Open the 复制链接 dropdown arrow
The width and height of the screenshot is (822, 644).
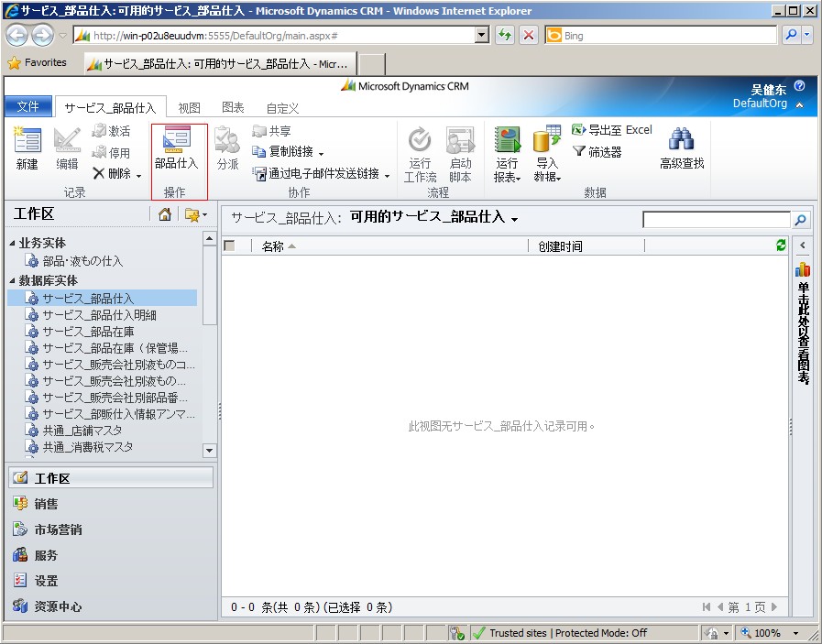coord(322,154)
